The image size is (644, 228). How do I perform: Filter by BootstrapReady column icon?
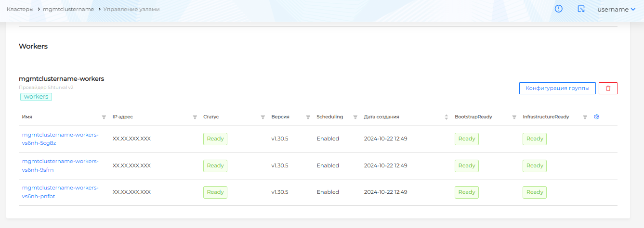[x=514, y=117]
